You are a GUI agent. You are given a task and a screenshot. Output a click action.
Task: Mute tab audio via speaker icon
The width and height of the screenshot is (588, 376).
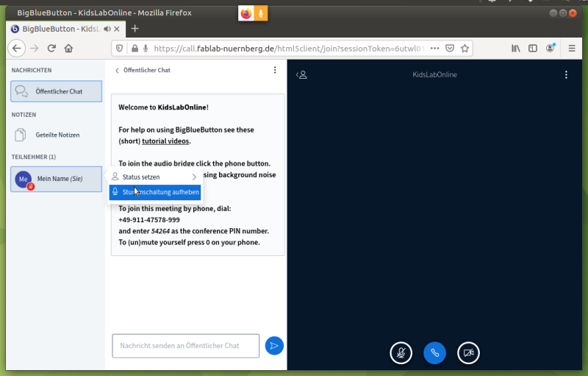[107, 29]
